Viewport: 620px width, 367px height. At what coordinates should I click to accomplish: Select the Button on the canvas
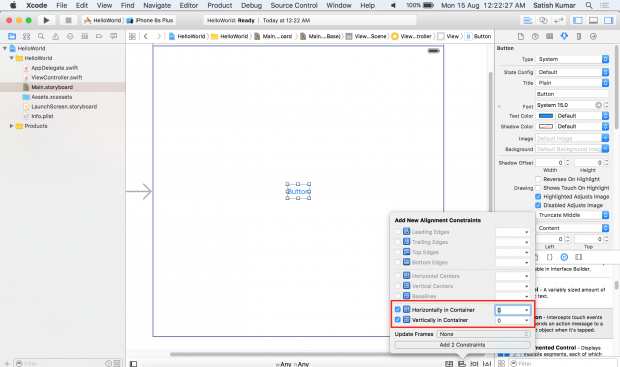[298, 191]
